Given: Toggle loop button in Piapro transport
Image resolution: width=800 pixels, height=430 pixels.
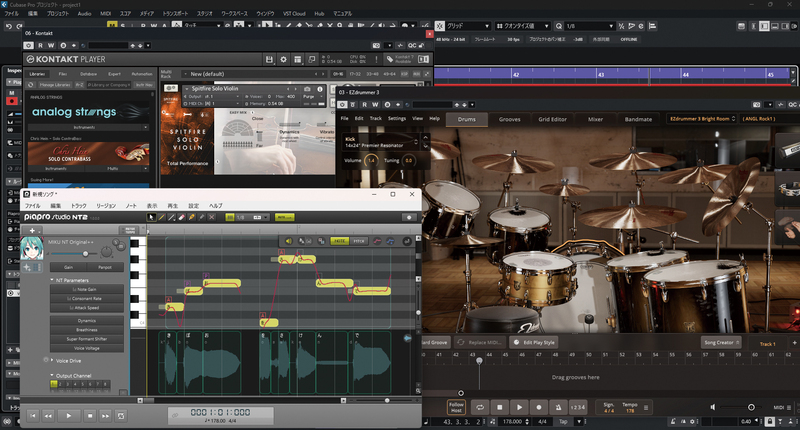Looking at the screenshot, I should click(x=121, y=416).
